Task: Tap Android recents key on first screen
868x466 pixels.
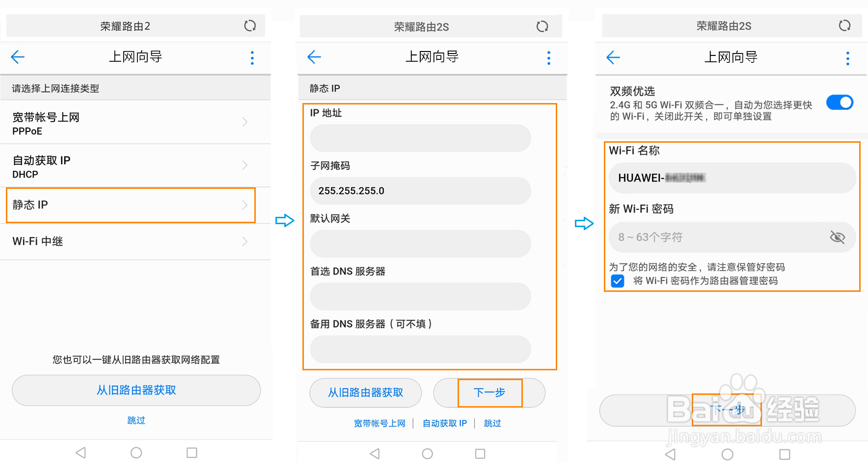Action: coord(192,452)
